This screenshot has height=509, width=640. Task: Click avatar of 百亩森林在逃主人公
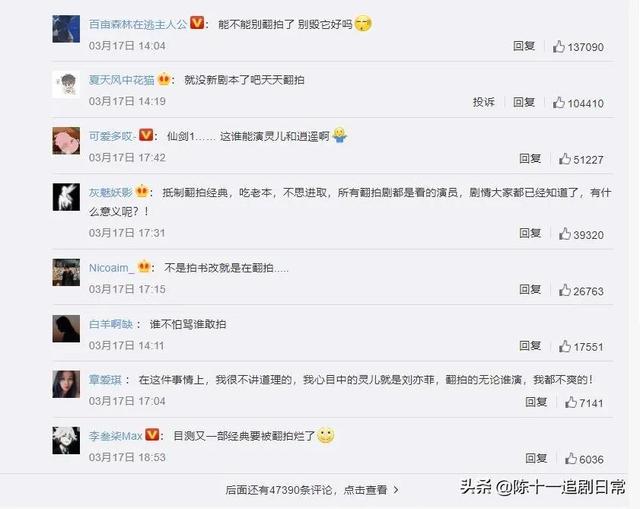click(x=66, y=29)
